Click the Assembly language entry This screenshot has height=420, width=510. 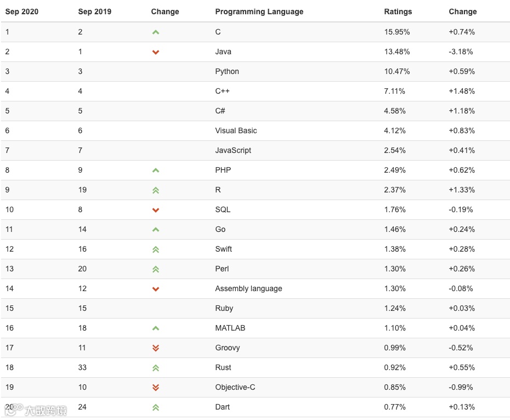[248, 288]
